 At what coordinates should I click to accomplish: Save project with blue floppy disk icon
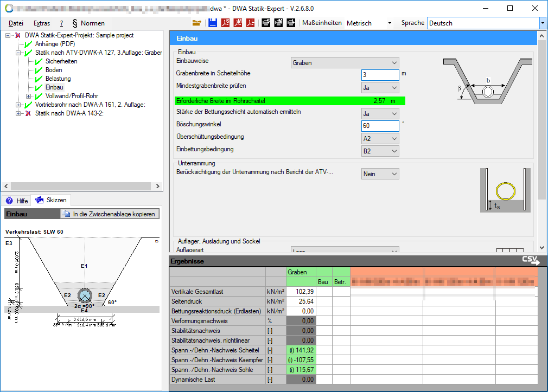(213, 23)
